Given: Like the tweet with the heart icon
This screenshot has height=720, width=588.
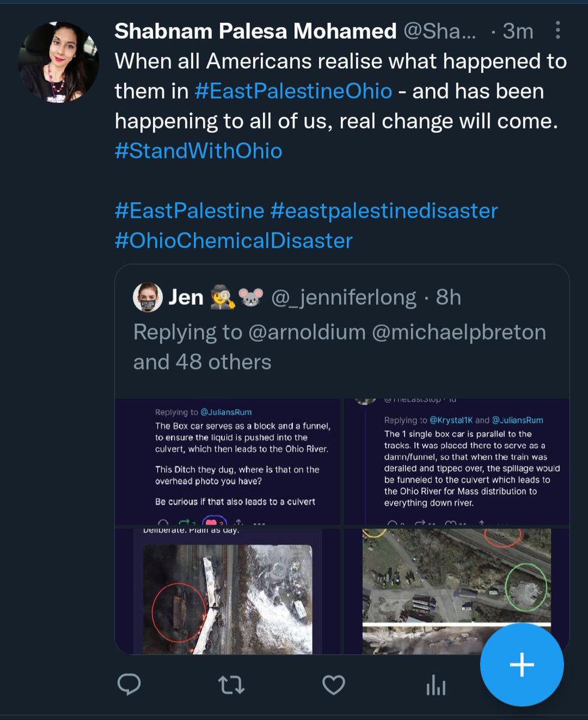Looking at the screenshot, I should [334, 685].
